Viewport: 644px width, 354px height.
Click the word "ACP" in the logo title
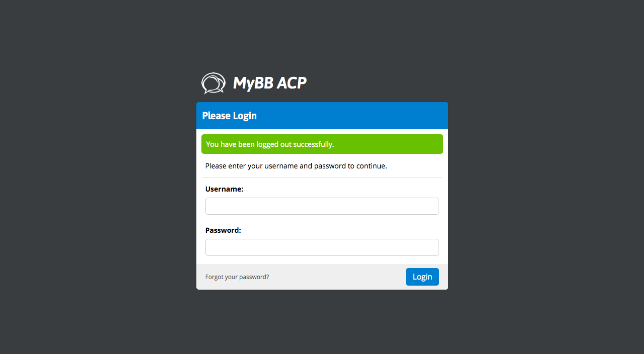click(x=291, y=83)
